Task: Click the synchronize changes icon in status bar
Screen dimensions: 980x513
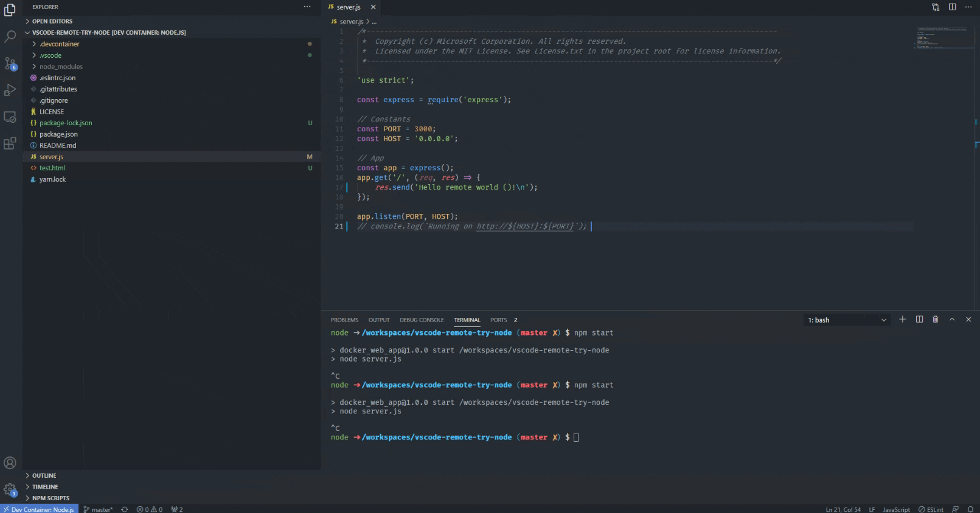Action: tap(125, 509)
